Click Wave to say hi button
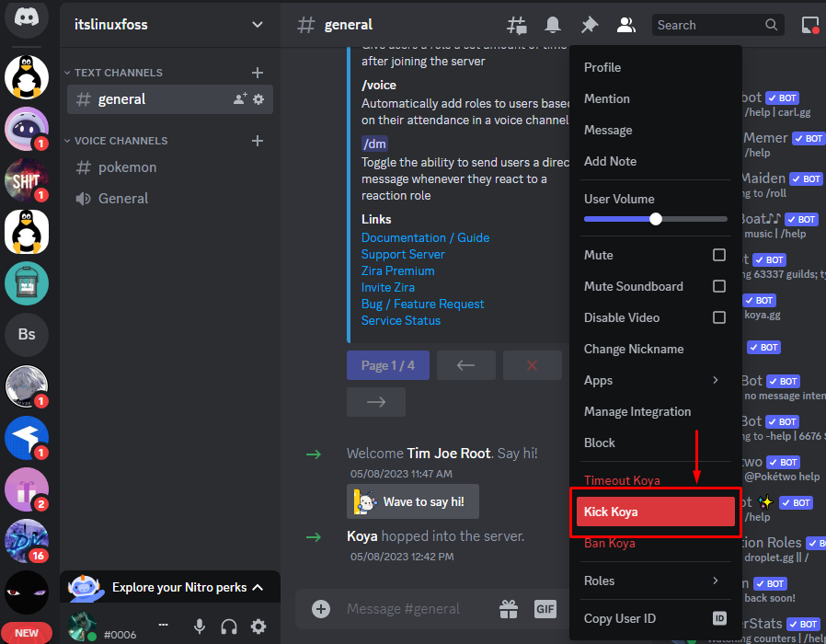 (x=413, y=501)
